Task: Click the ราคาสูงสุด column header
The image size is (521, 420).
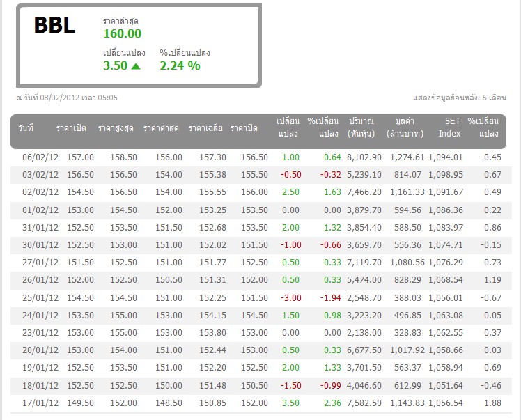Action: tap(116, 128)
